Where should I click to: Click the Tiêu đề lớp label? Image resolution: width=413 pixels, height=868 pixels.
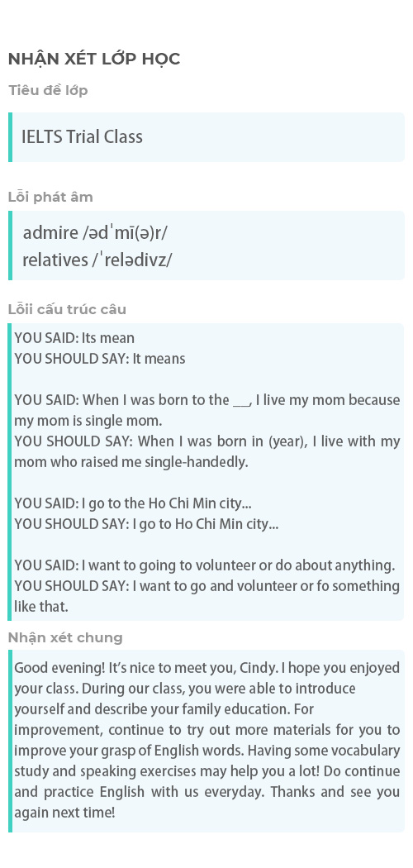[x=48, y=90]
